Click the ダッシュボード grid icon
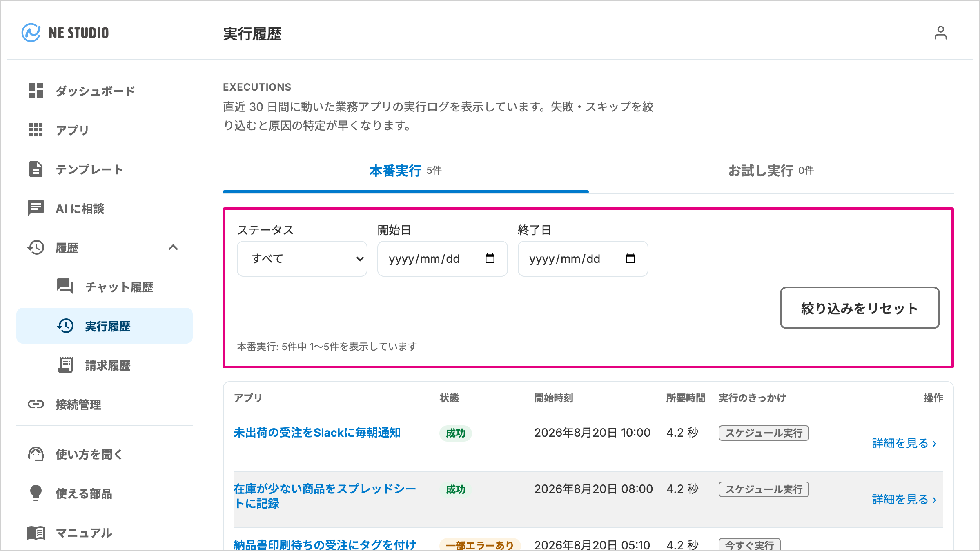 (36, 91)
